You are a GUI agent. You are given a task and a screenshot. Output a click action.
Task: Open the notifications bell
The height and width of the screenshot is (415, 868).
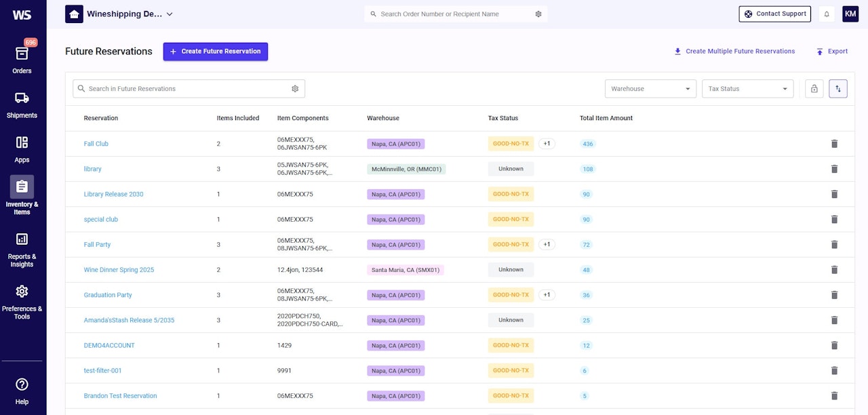click(x=826, y=14)
